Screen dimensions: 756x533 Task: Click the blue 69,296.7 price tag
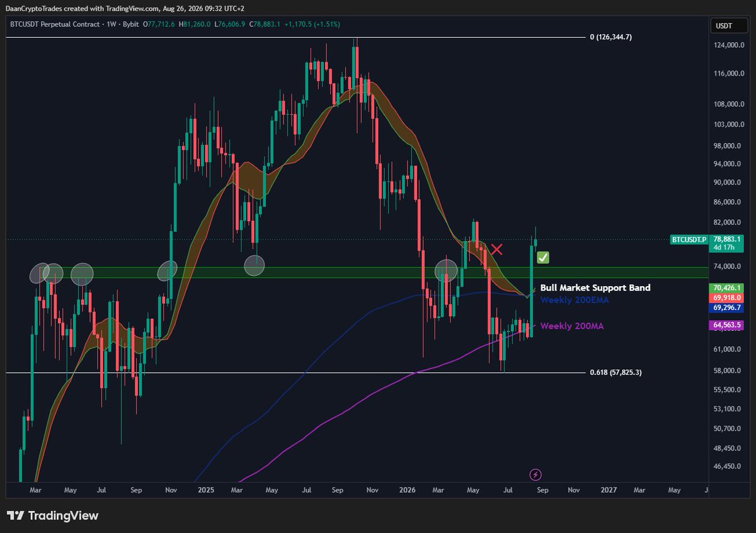coord(726,307)
